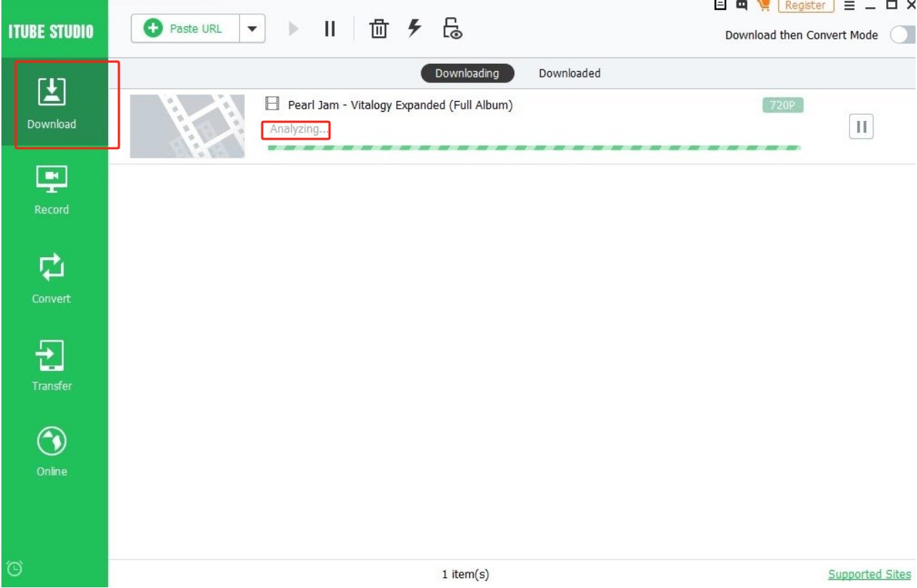Open the Download section in sidebar
The image size is (917, 588).
point(52,103)
